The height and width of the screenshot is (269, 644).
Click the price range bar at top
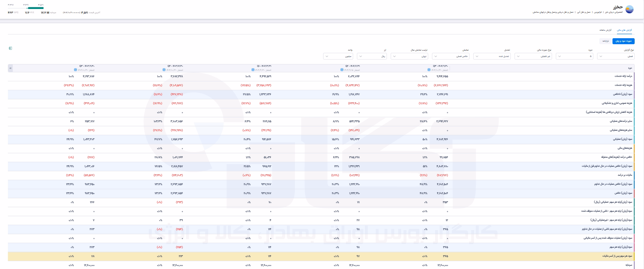tap(26, 7)
